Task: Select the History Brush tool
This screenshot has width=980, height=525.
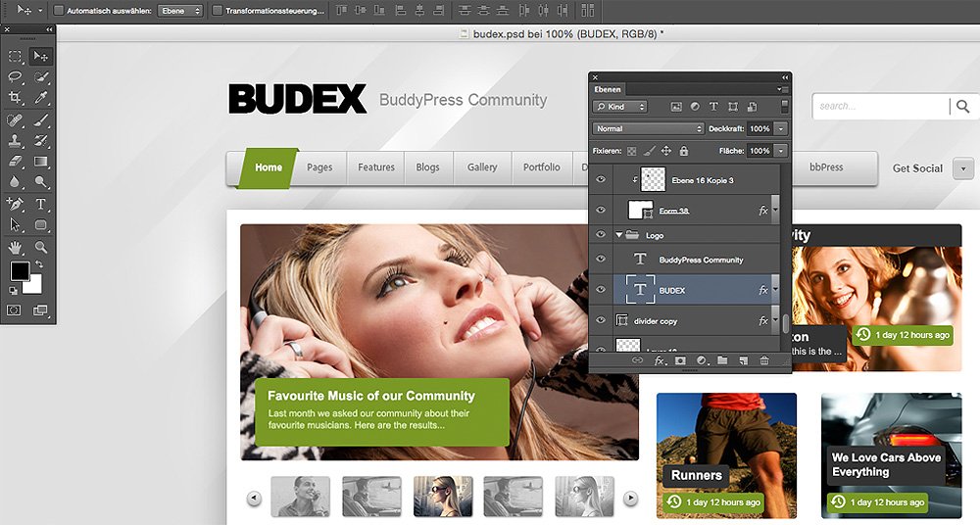Action: (x=40, y=141)
